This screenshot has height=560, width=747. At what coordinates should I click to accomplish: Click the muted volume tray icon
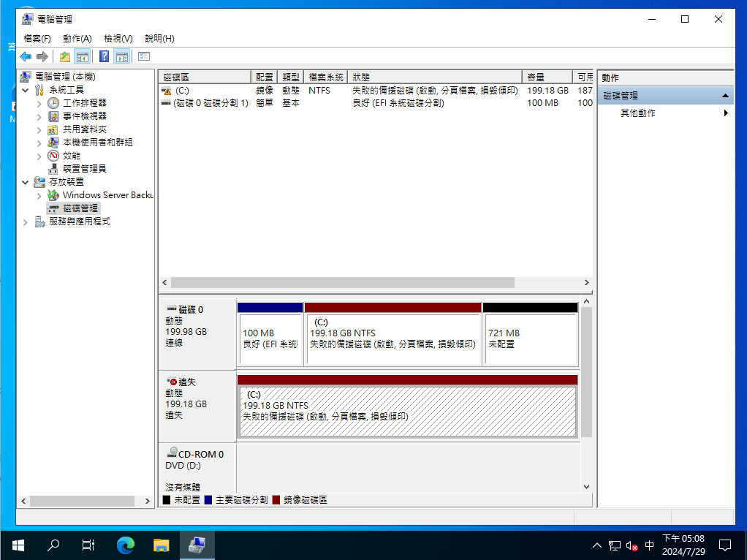[632, 545]
